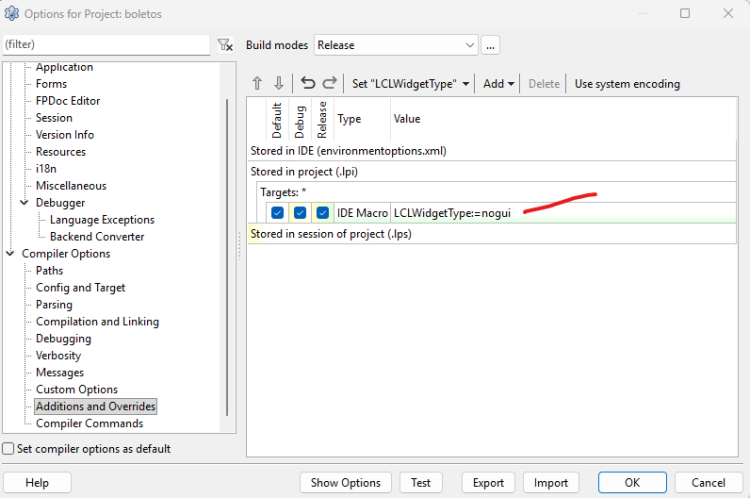The image size is (750, 498).
Task: Select the "Stored in IDE (environmentoptions.xml)" row
Action: 492,151
